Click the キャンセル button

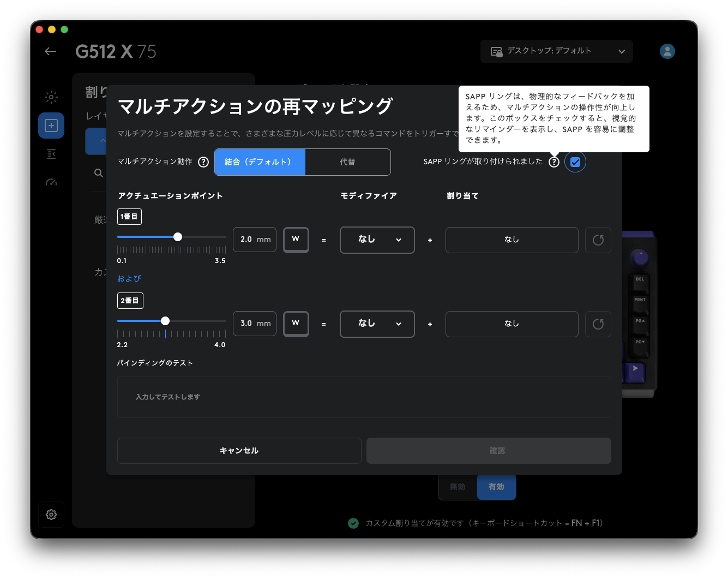[239, 451]
